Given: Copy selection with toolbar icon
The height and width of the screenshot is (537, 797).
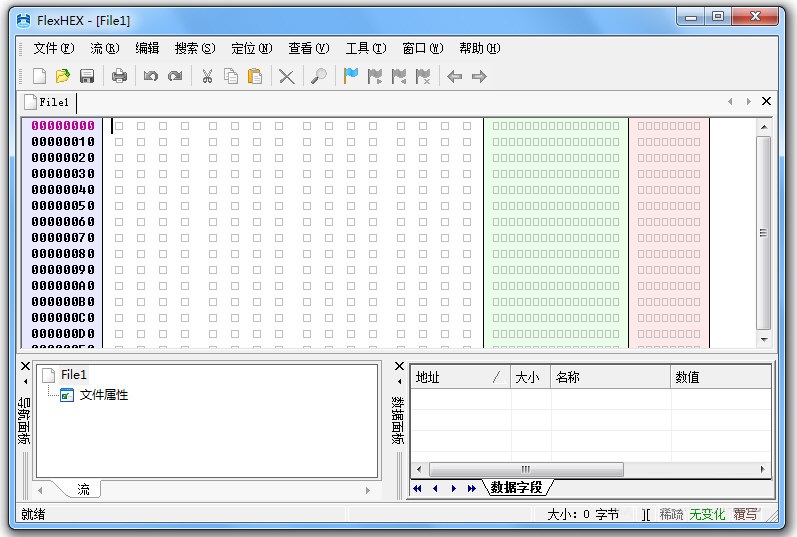Looking at the screenshot, I should click(231, 76).
